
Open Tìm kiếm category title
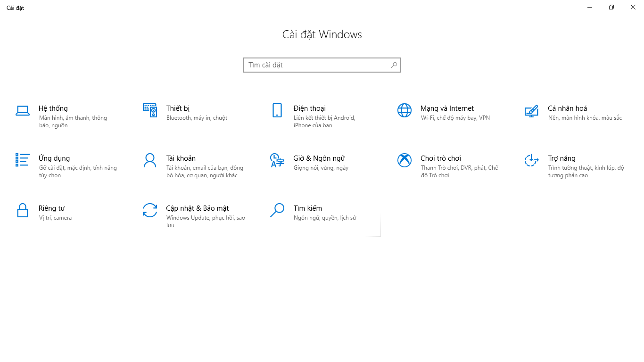click(308, 208)
